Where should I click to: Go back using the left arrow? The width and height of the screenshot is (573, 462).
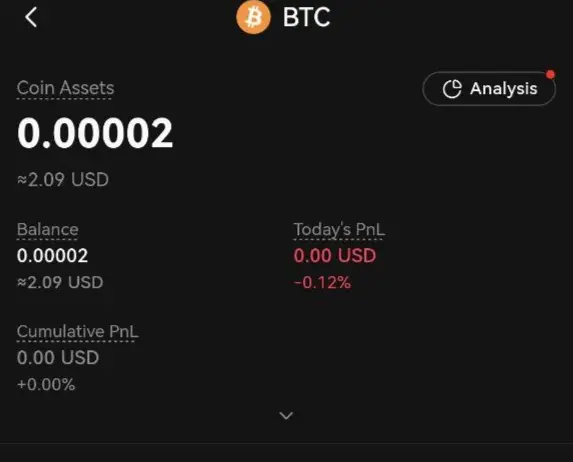pyautogui.click(x=31, y=17)
